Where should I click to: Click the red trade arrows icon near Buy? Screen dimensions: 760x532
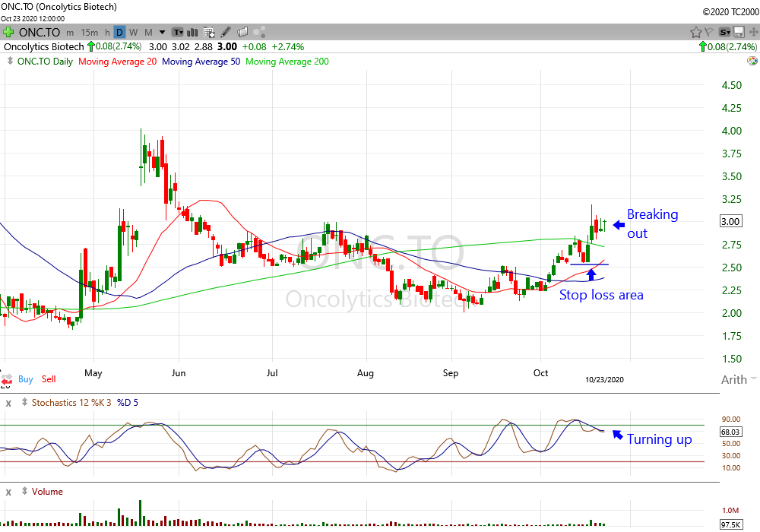point(6,380)
